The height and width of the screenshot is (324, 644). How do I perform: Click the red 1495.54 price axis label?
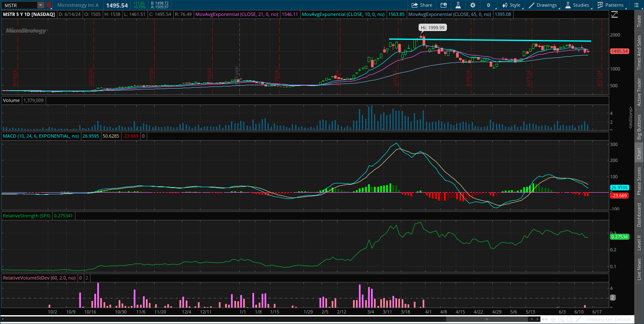pos(619,51)
